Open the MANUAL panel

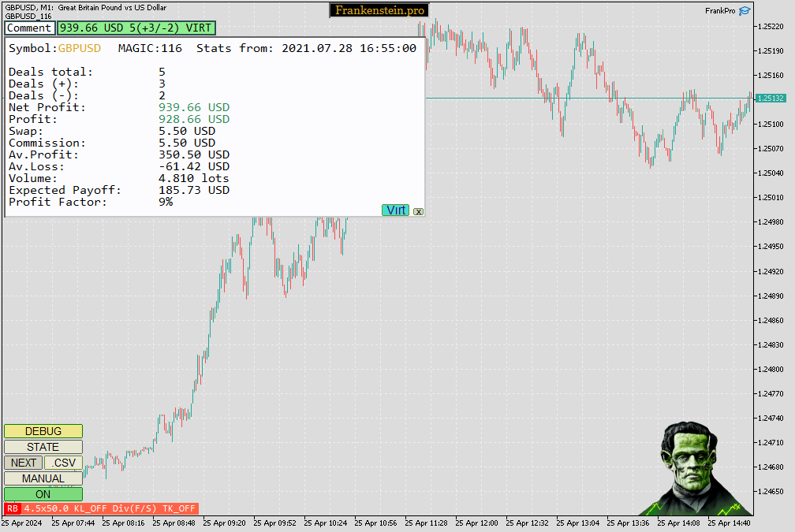click(x=43, y=478)
